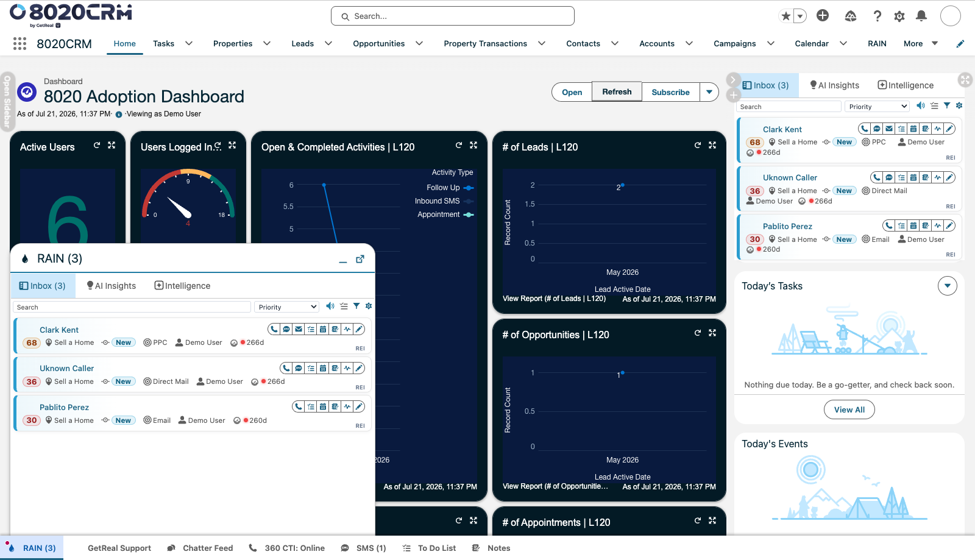Toggle Open Sidebar handle on left edge
The width and height of the screenshot is (975, 560).
(7, 101)
